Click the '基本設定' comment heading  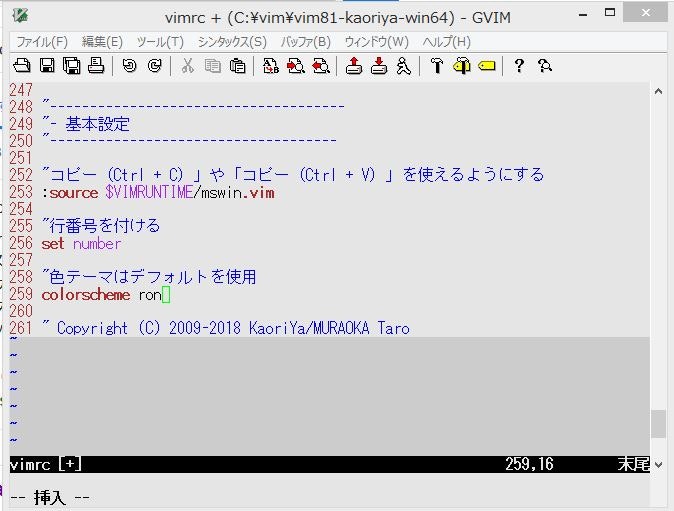98,124
